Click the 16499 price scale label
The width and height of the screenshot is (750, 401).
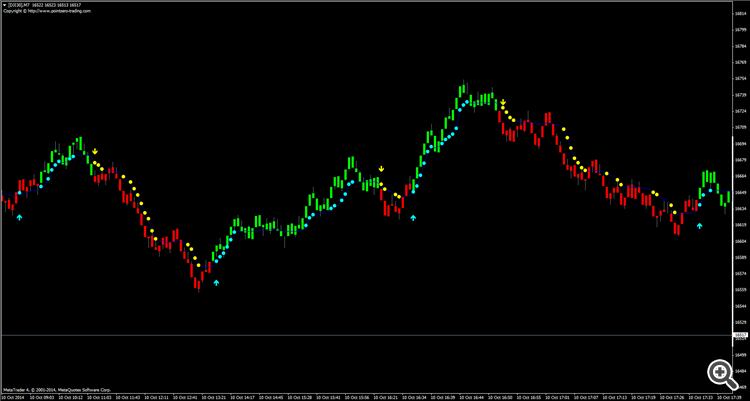tap(741, 355)
